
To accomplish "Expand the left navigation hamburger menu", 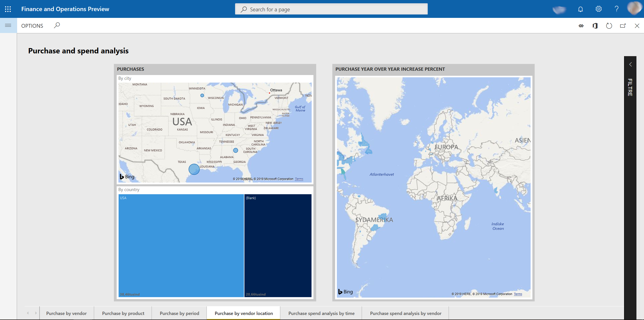I will pyautogui.click(x=8, y=25).
